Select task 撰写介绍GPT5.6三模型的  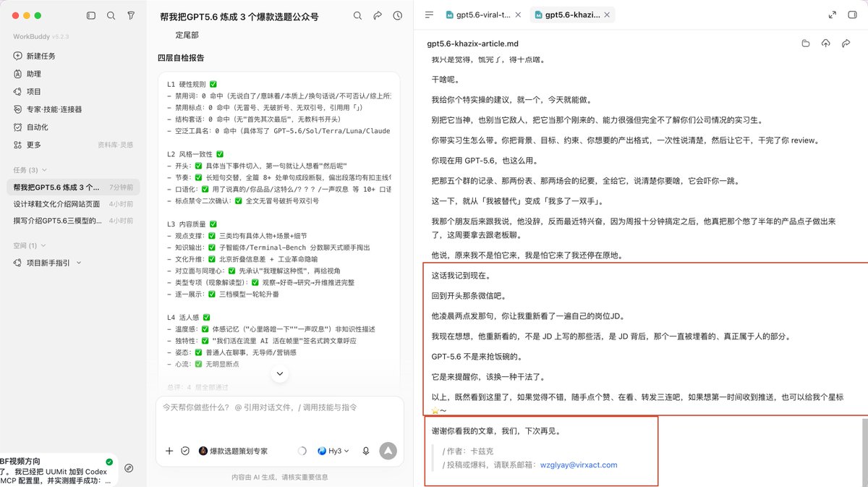pos(73,221)
